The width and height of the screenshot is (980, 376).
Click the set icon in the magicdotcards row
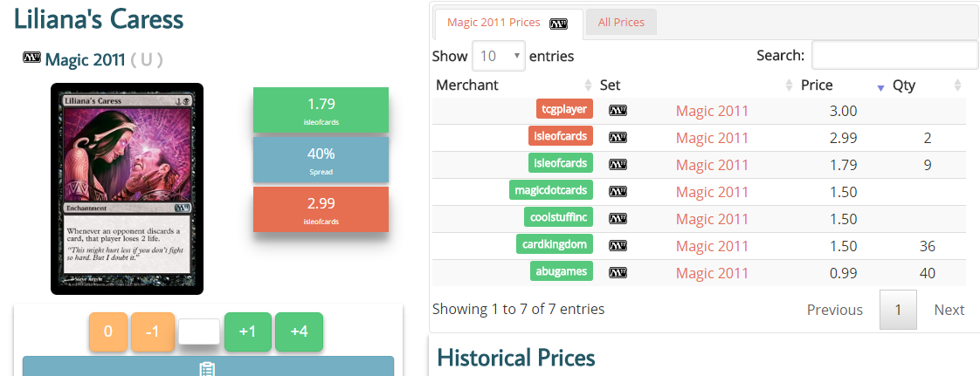point(618,192)
